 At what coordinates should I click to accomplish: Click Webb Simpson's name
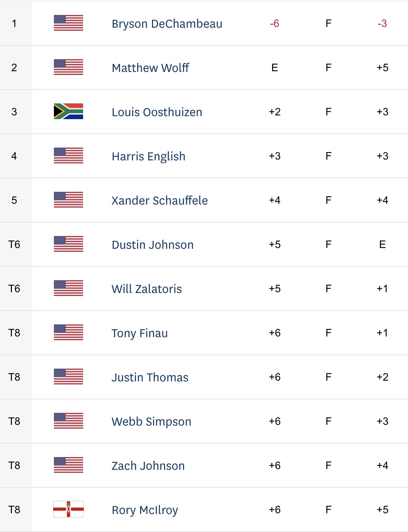152,421
